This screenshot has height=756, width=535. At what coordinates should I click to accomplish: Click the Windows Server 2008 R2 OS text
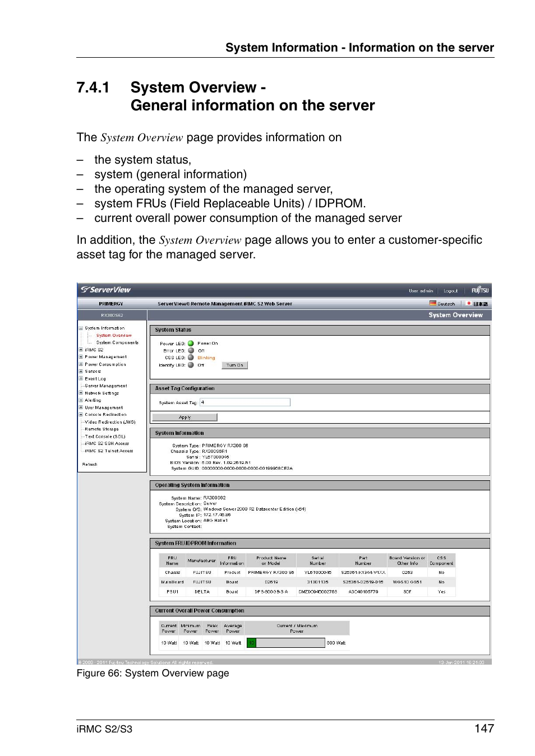pos(255,509)
